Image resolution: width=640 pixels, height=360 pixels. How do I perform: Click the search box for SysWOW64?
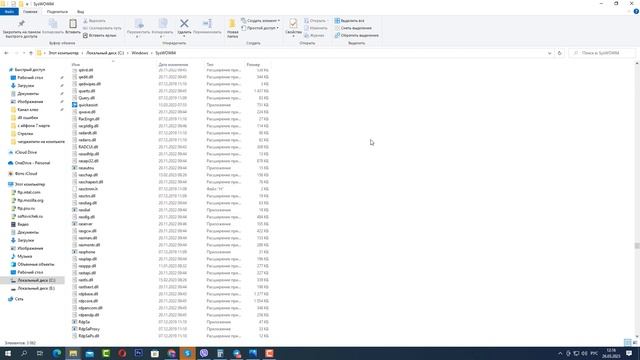click(x=602, y=53)
